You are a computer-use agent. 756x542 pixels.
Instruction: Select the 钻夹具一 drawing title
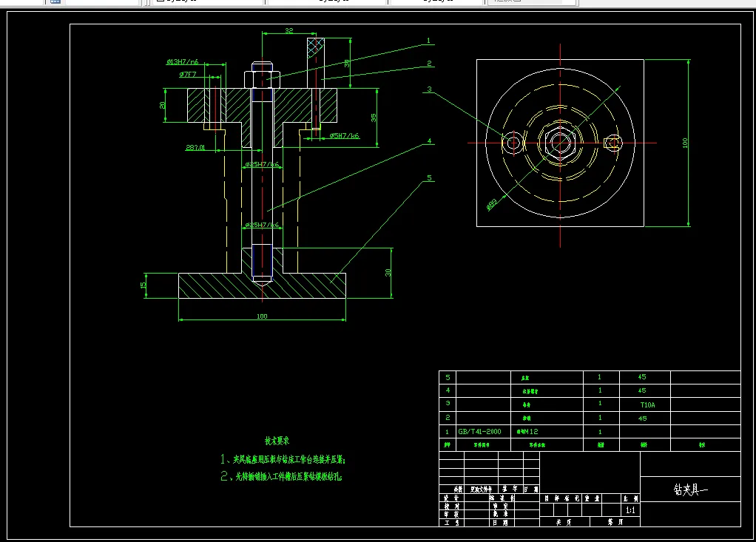pos(690,490)
